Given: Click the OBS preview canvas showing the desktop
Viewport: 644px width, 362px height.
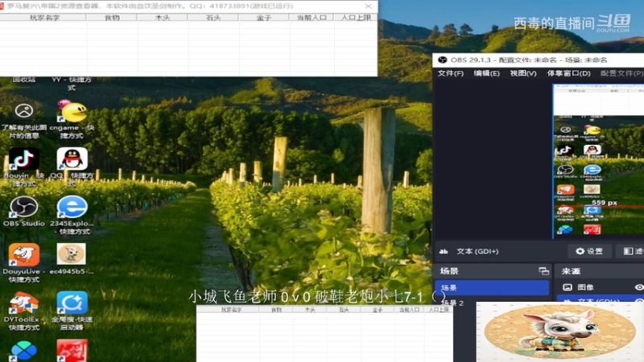Looking at the screenshot, I should click(x=598, y=162).
